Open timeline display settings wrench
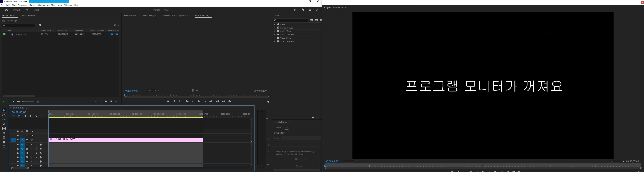 tap(36, 116)
